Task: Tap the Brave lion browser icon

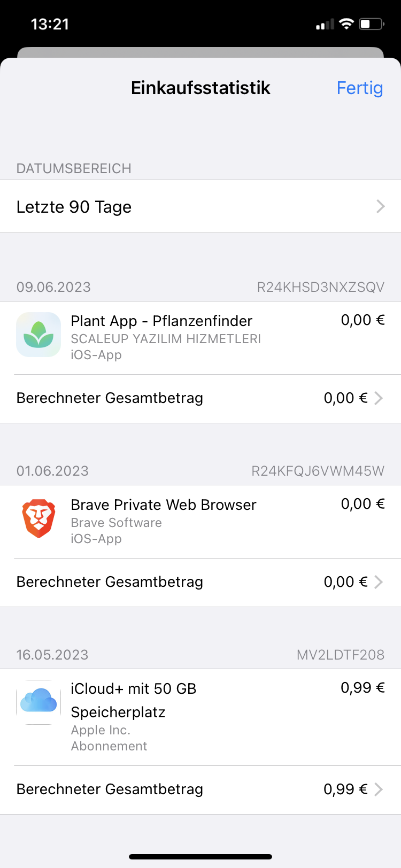Action: click(38, 518)
